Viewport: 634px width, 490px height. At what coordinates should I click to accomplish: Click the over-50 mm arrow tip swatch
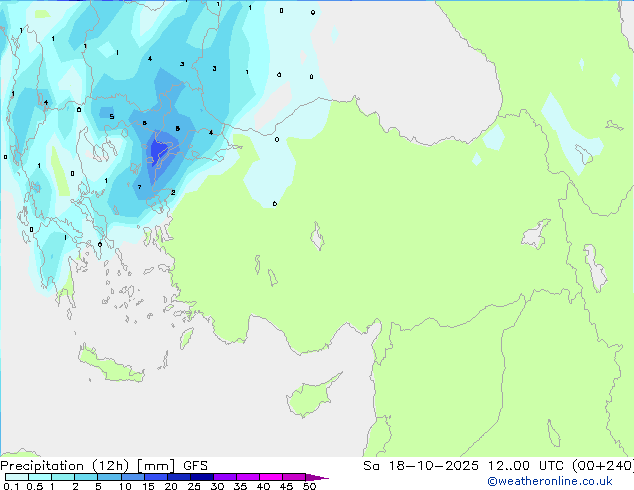click(x=316, y=477)
